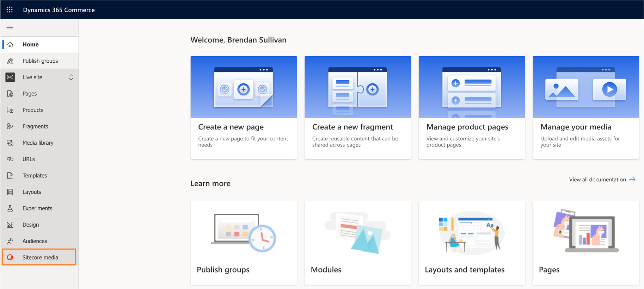Viewport: 644px width, 289px height.
Task: Open Layouts and templates learn more illustration
Action: coord(472,233)
